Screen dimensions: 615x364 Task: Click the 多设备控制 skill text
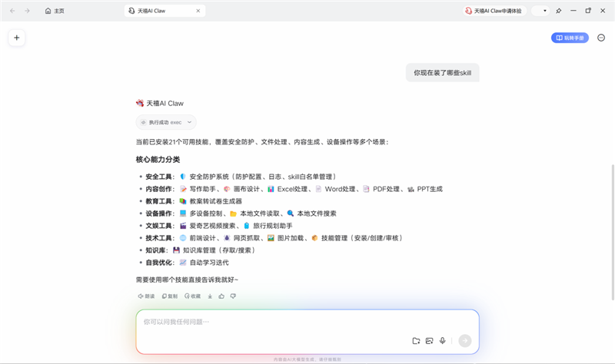(206, 213)
